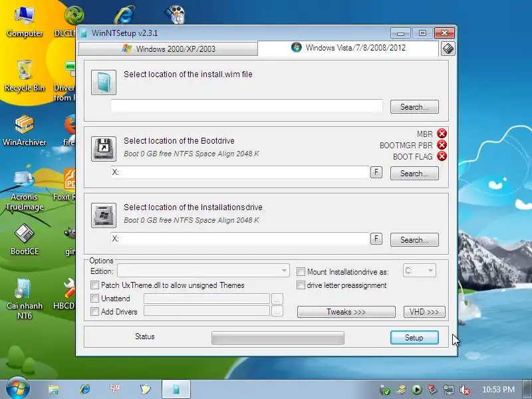
Task: Click the Add Drivers path field
Action: [x=207, y=311]
